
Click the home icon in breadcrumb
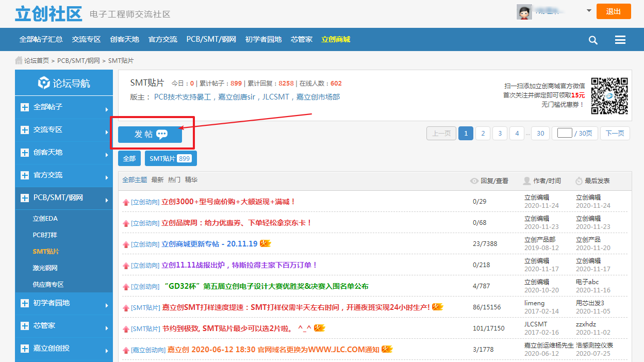(x=19, y=60)
